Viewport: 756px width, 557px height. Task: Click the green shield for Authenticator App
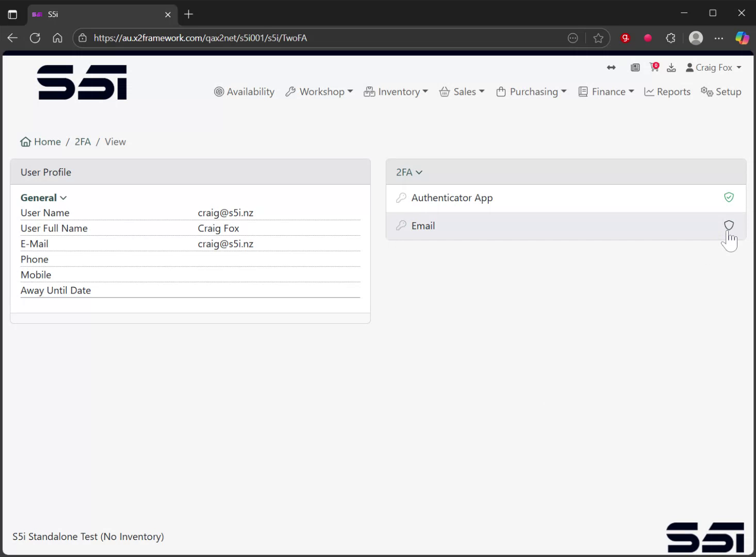coord(729,198)
